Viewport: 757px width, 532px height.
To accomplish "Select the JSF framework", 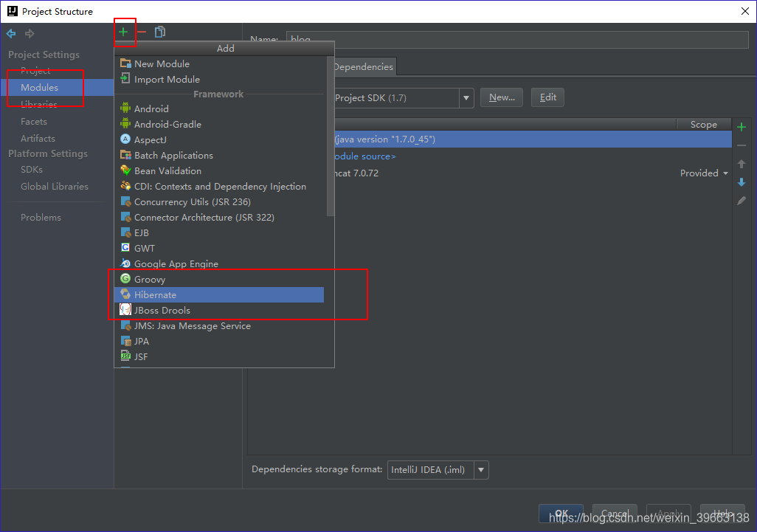I will [x=221, y=357].
